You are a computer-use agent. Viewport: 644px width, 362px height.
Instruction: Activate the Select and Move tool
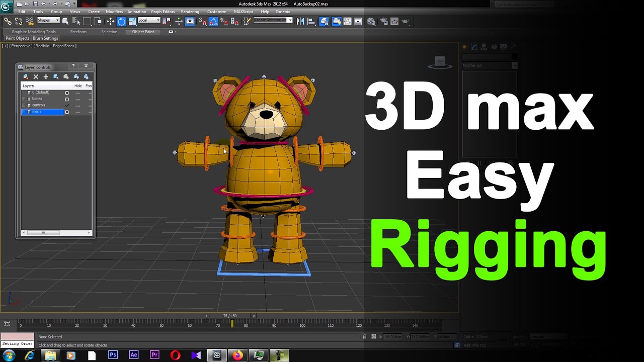click(x=110, y=21)
